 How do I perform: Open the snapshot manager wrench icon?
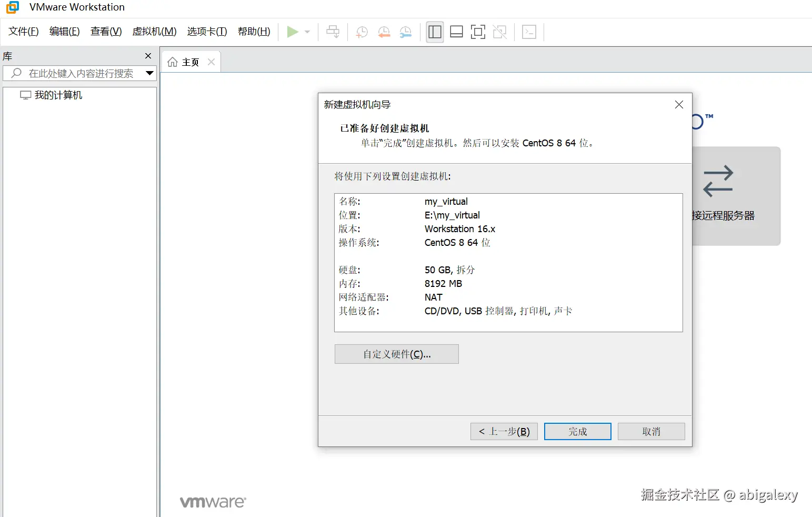coord(405,32)
